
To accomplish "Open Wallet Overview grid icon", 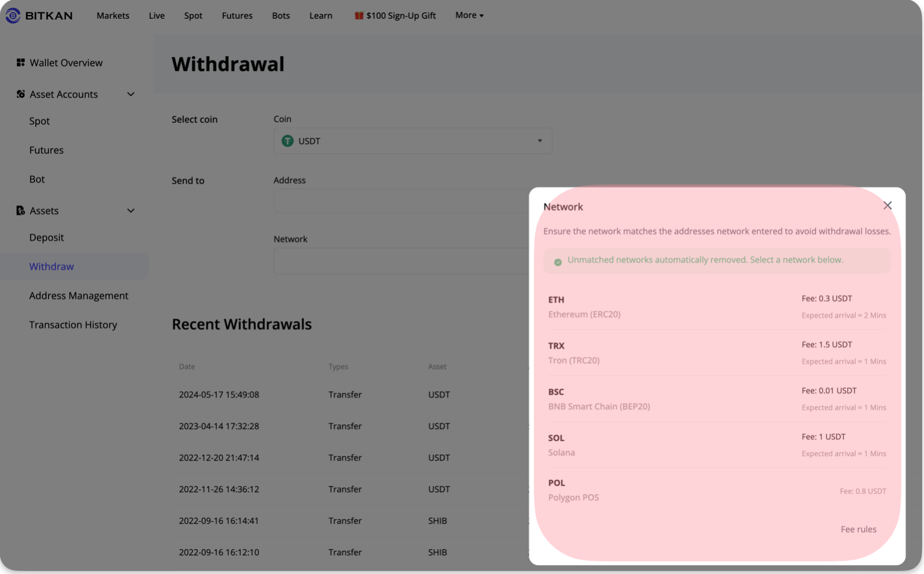I will point(20,62).
